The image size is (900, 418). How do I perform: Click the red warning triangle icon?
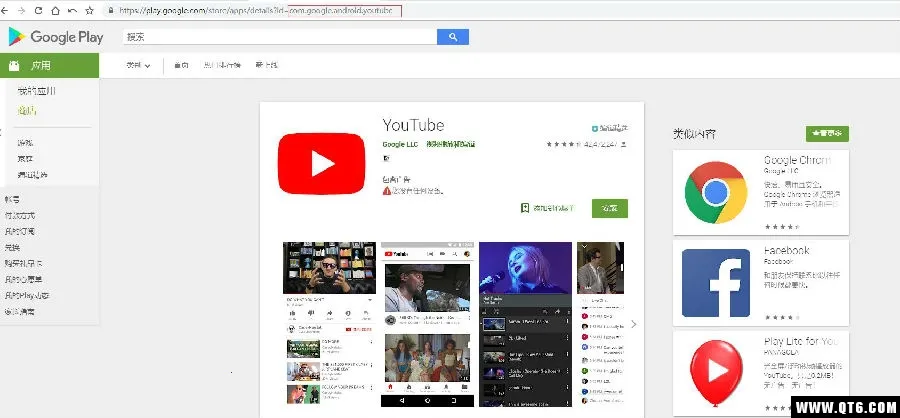click(x=387, y=190)
